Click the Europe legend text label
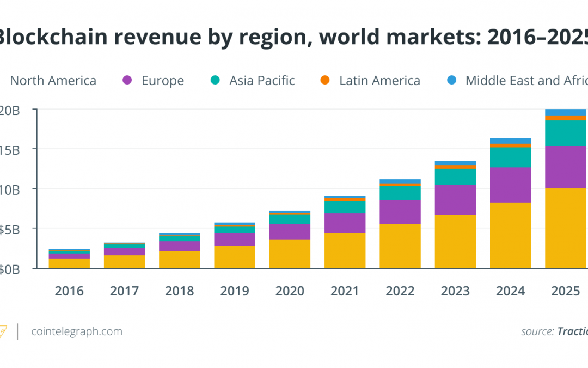Image resolution: width=588 pixels, height=368 pixels. (x=163, y=80)
